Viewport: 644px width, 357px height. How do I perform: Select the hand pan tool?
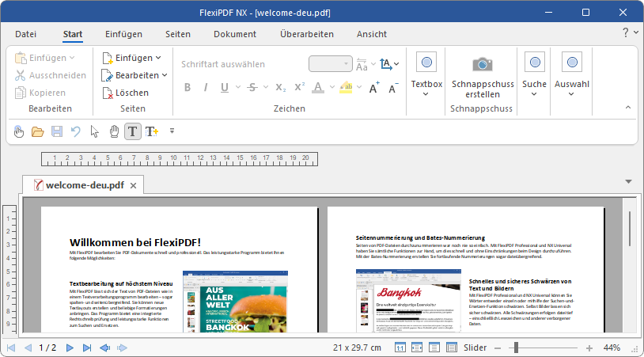click(114, 131)
